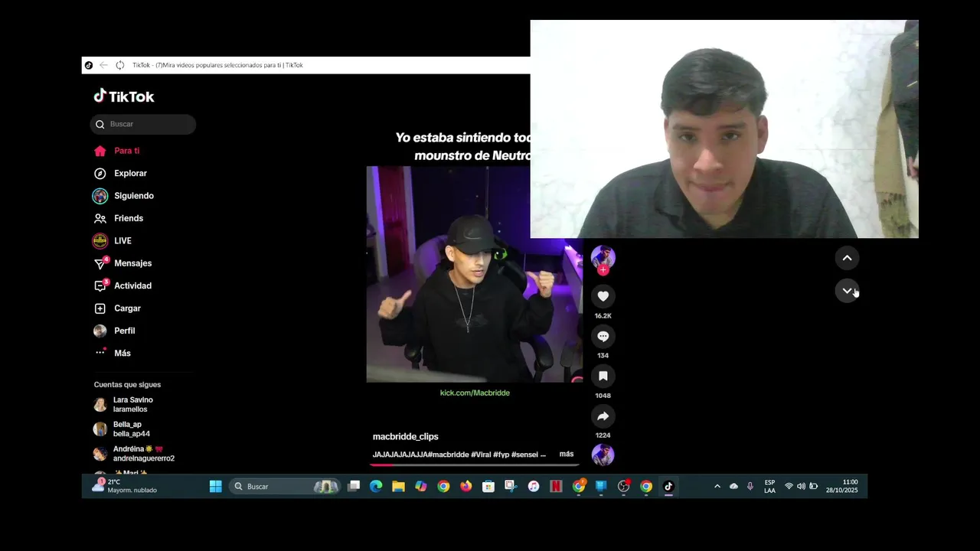Go to Siguiendo feed
Screen dimensions: 980x551
[124, 196]
